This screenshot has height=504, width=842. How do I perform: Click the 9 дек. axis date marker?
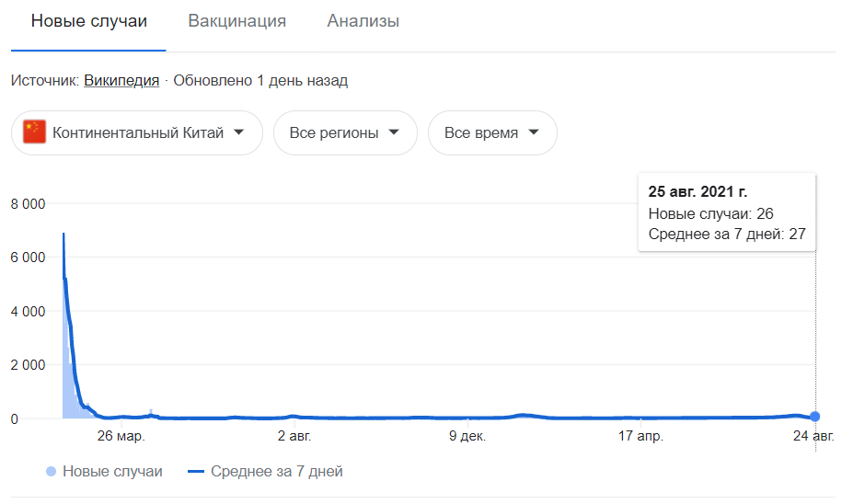click(467, 436)
